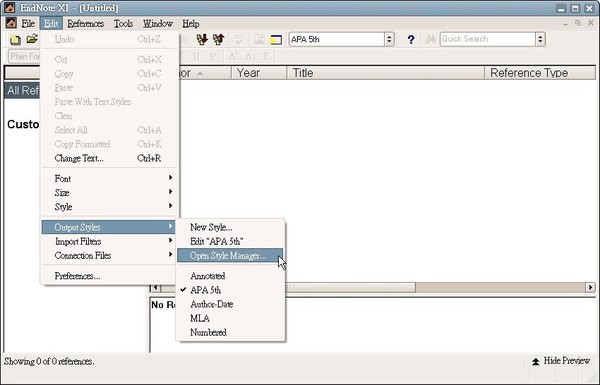Click into the Quick Search field
Screen dimensions: 600x385
tap(488, 39)
